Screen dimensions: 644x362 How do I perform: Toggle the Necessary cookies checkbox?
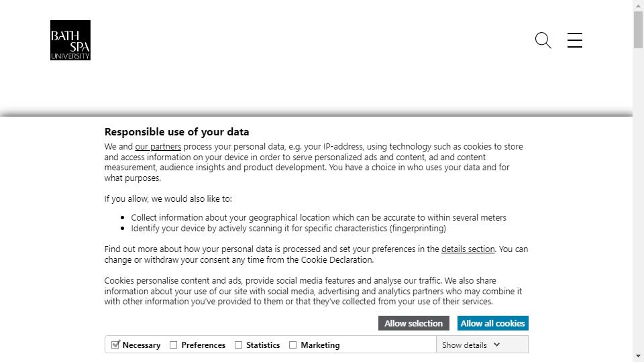pos(115,345)
